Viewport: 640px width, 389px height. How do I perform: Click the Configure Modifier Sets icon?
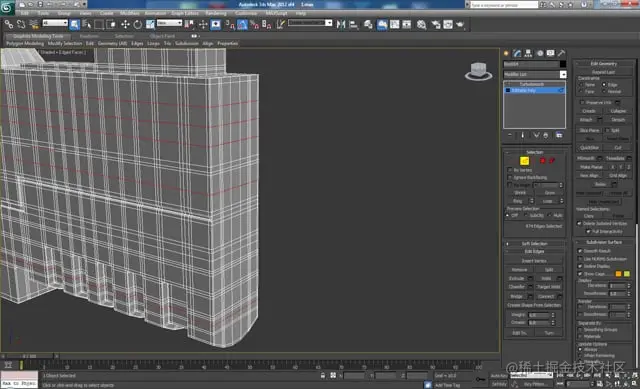559,135
